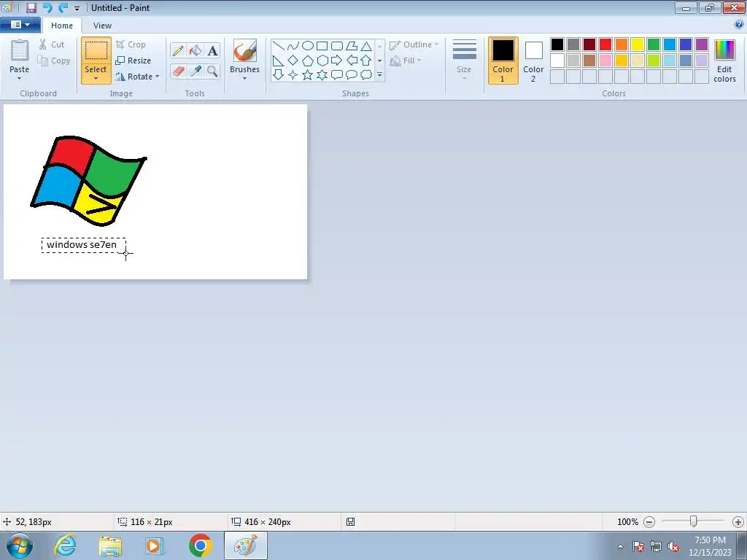The height and width of the screenshot is (560, 747).
Task: Open the Paint application menu dropdown
Action: (x=20, y=25)
